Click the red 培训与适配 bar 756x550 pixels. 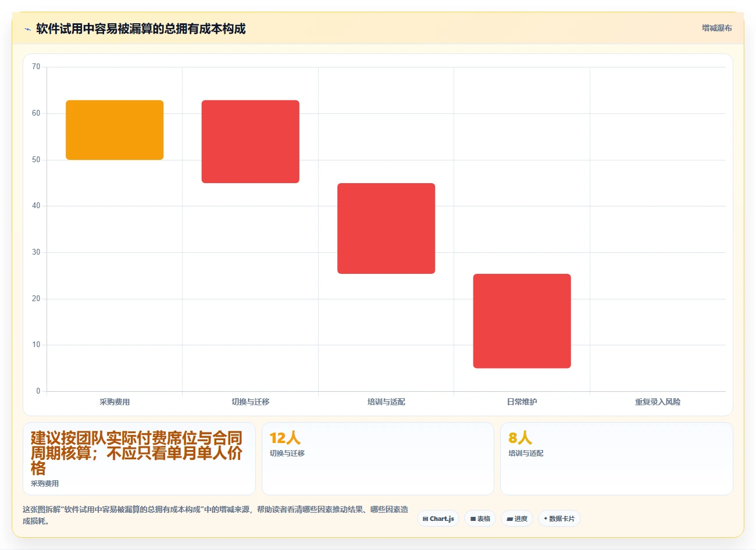click(x=386, y=228)
